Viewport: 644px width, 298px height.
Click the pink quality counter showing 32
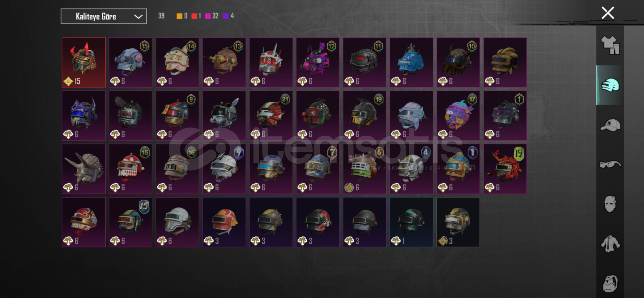[x=212, y=16]
